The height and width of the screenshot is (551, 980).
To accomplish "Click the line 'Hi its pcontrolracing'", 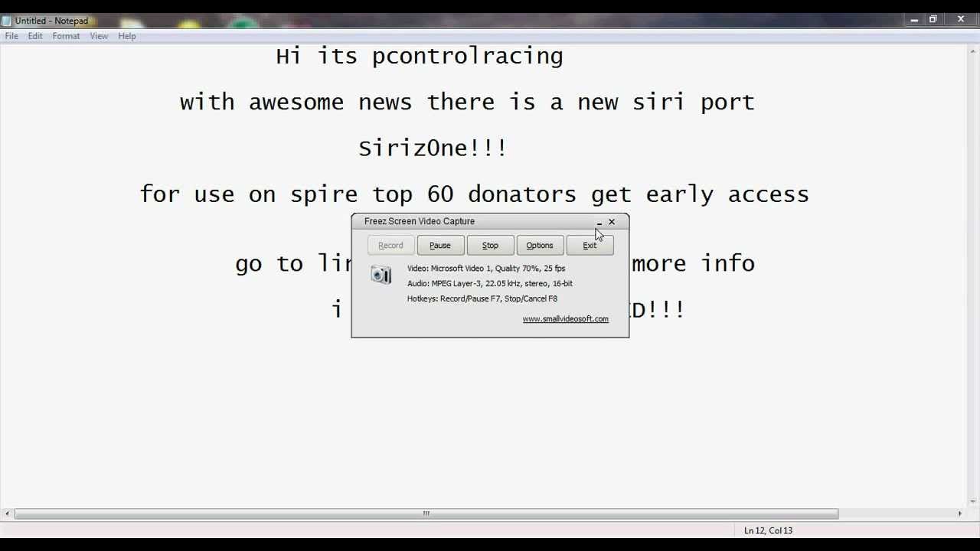I will (x=420, y=56).
